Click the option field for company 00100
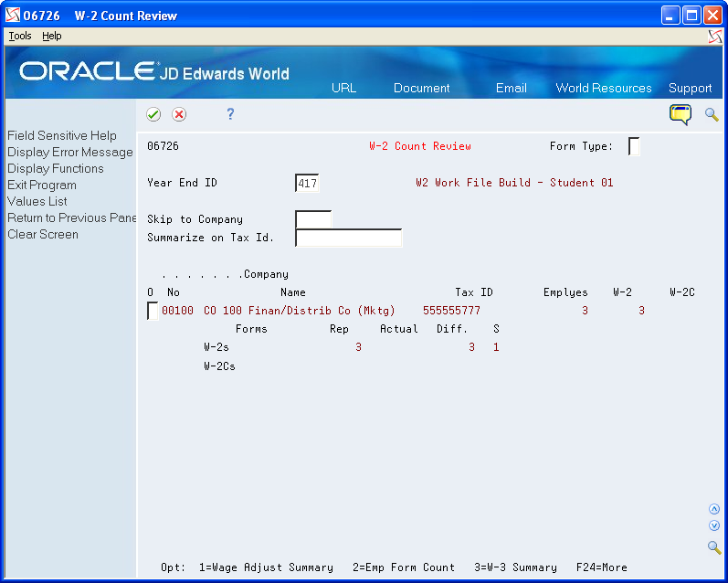 click(x=153, y=311)
